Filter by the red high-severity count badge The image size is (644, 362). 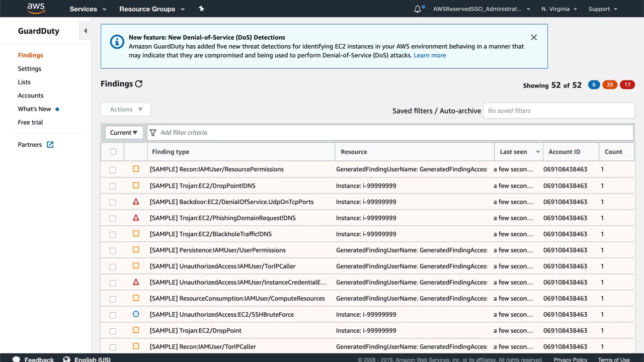click(627, 84)
